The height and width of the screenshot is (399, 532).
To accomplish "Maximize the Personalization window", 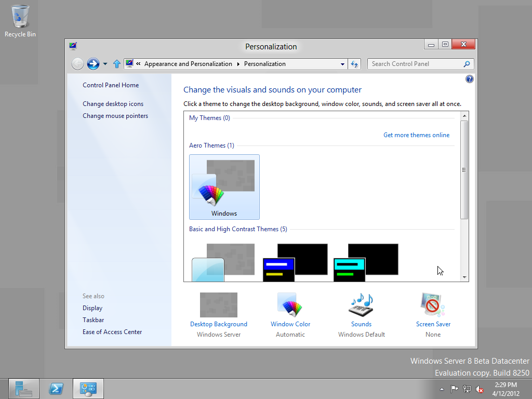I will pyautogui.click(x=445, y=45).
